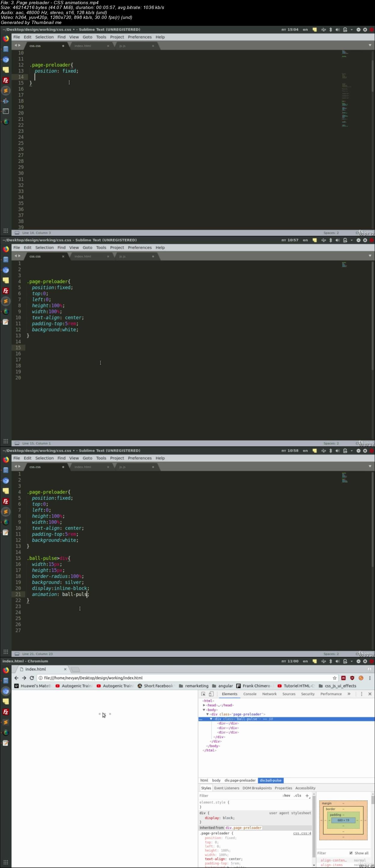Click the orange round extension icon in Chromium
The image size is (375, 868).
point(361,678)
